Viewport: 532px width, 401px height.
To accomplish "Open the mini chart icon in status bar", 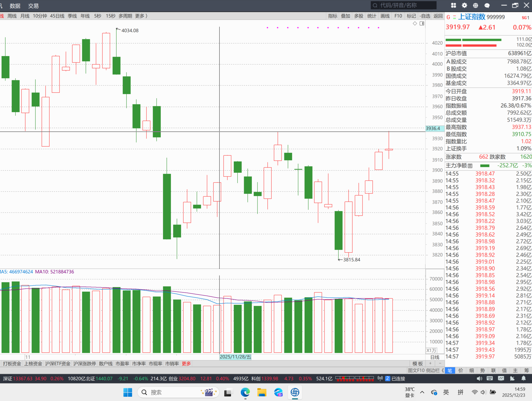I will (501, 378).
